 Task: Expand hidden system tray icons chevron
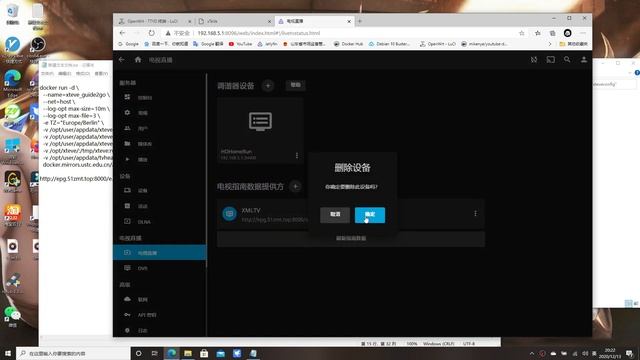point(531,353)
